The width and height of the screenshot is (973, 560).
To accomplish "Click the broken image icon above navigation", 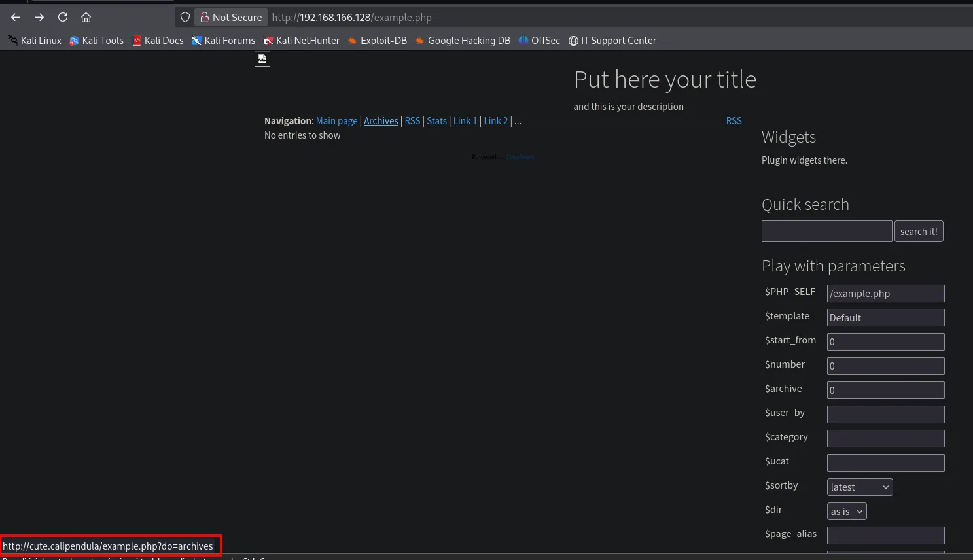I will [x=262, y=59].
